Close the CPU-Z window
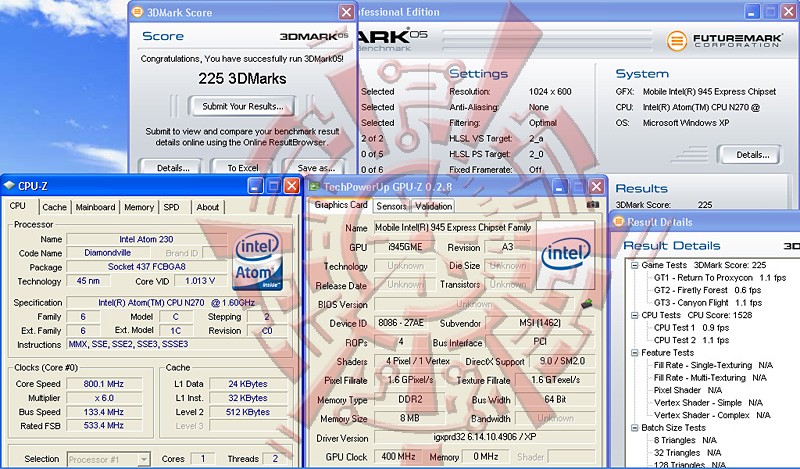This screenshot has height=469, width=800. (x=291, y=186)
